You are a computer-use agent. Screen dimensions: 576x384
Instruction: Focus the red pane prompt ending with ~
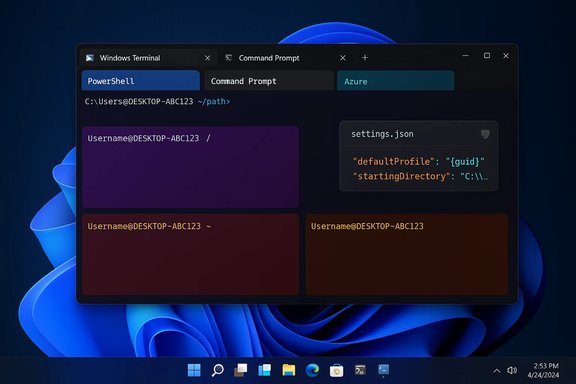(149, 226)
